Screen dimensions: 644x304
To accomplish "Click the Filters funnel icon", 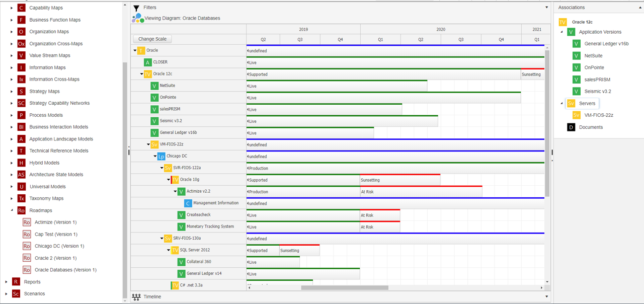I will 136,8.
